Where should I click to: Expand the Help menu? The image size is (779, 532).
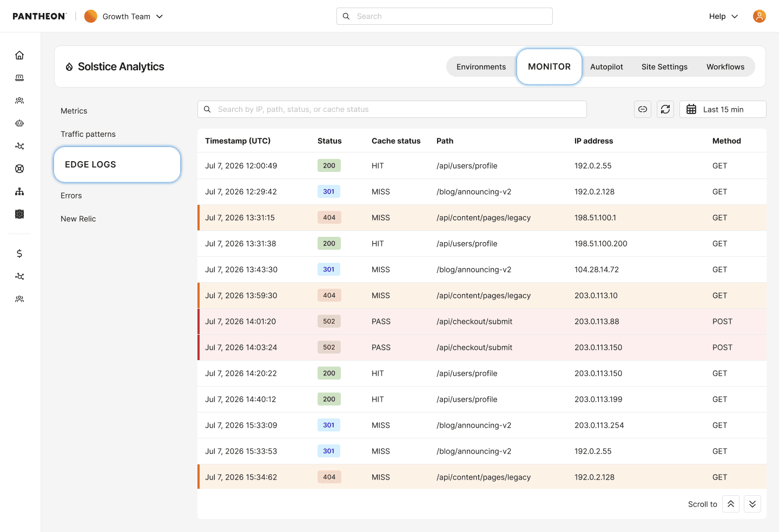pos(723,16)
